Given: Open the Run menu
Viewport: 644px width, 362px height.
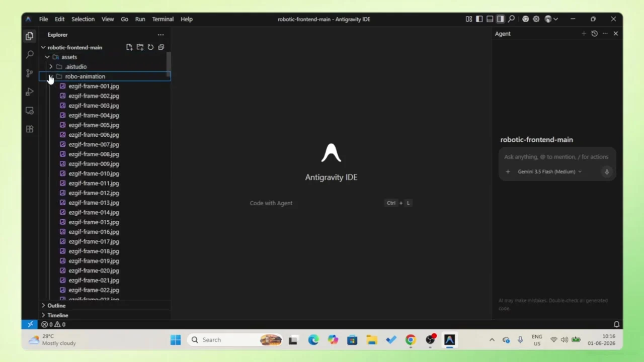Looking at the screenshot, I should [140, 19].
